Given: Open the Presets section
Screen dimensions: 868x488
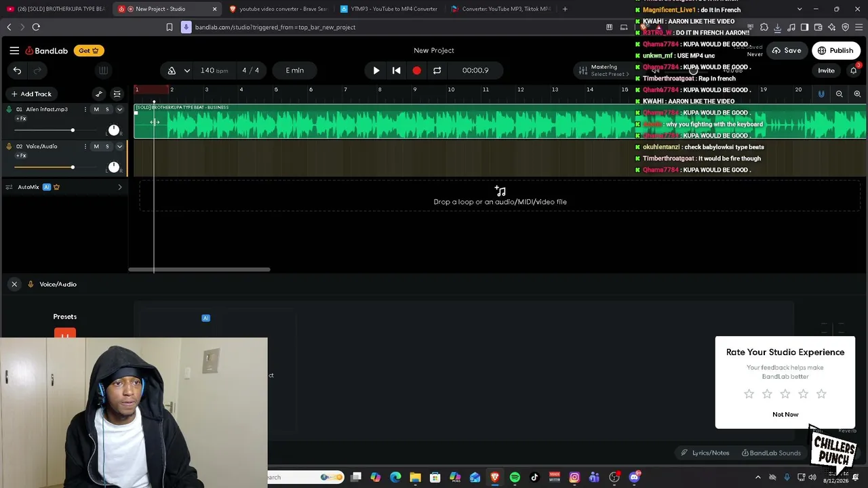Looking at the screenshot, I should (65, 317).
